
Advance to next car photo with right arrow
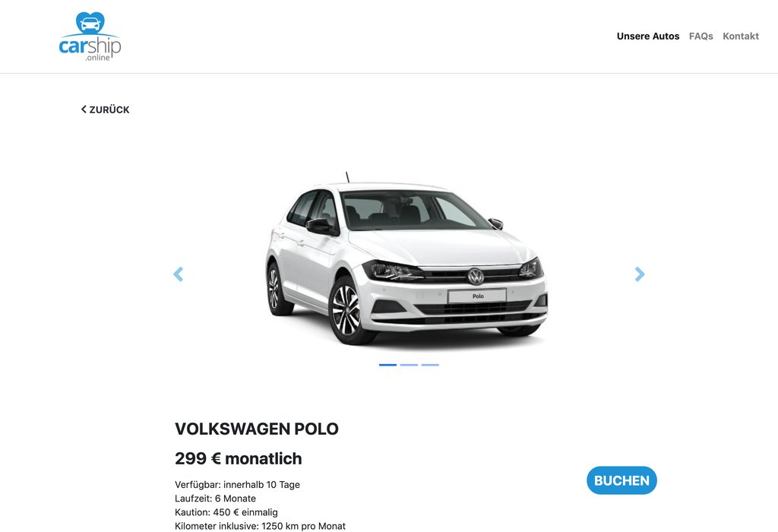(x=640, y=274)
